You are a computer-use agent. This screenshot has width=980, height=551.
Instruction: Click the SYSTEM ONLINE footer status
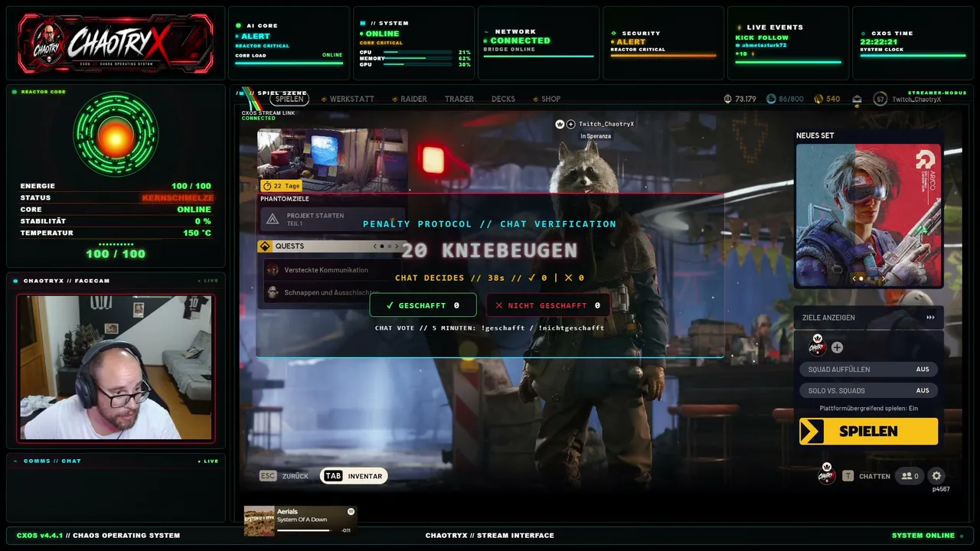point(923,536)
